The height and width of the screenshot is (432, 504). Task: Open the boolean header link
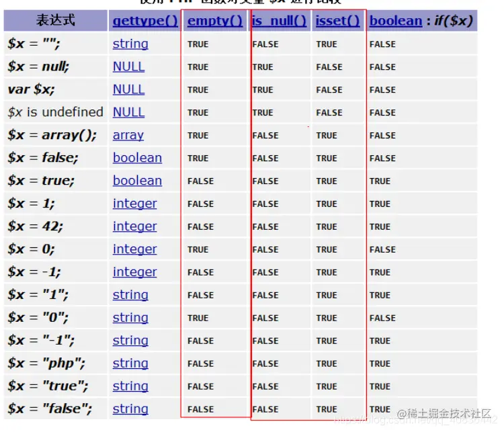pyautogui.click(x=396, y=21)
